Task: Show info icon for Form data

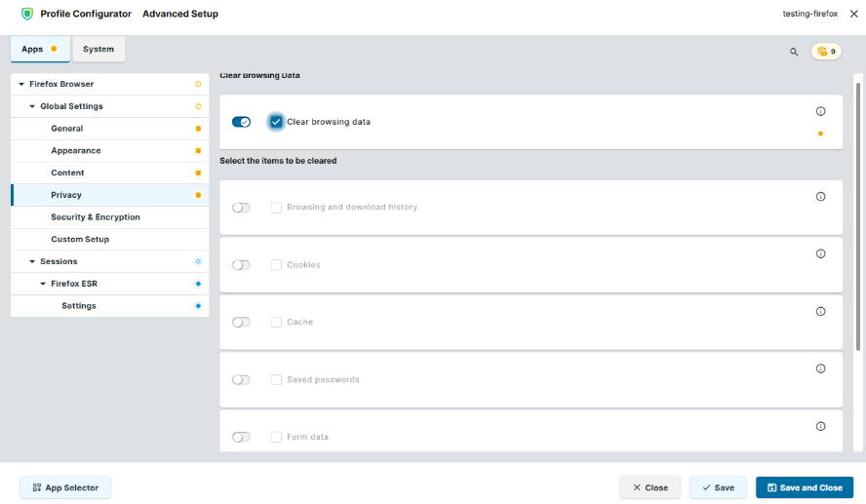Action: coord(821,426)
